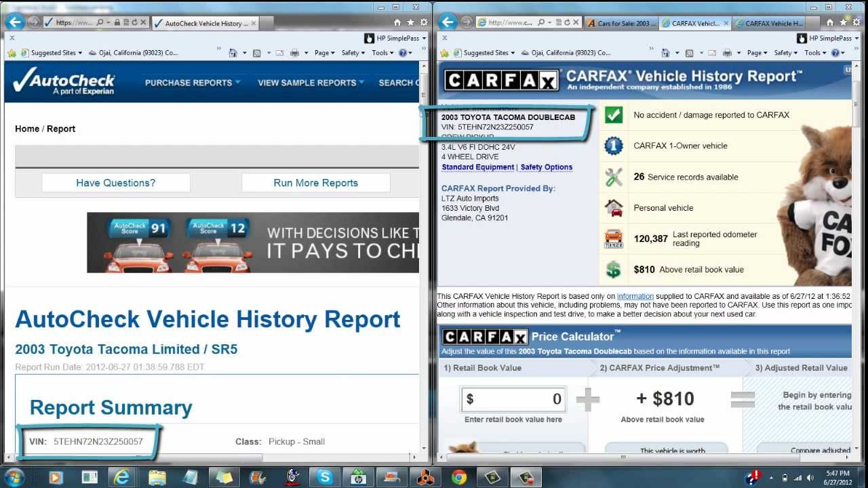Open Favorites star in the CARFAX window
This screenshot has width=868, height=488.
844,22
